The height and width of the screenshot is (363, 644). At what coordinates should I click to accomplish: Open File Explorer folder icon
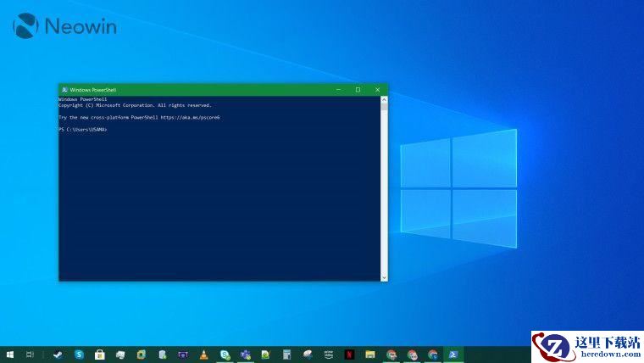coord(369,355)
